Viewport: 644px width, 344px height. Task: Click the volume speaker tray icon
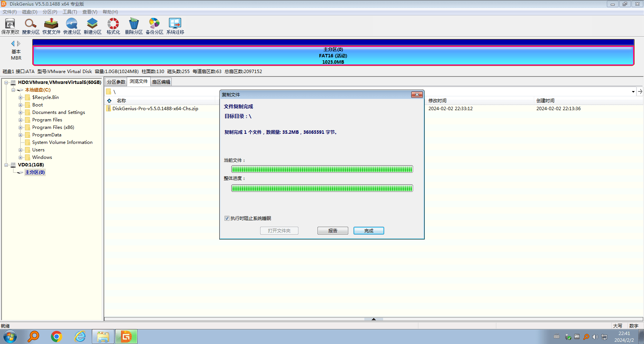(595, 337)
